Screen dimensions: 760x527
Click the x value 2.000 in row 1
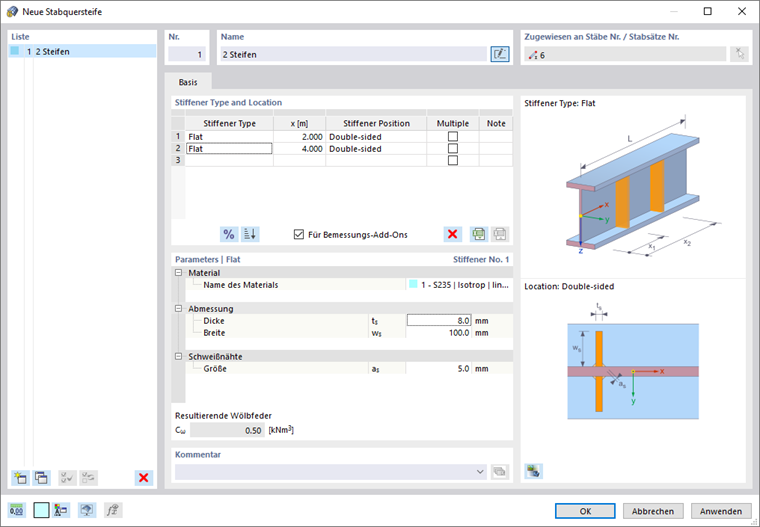(x=300, y=137)
